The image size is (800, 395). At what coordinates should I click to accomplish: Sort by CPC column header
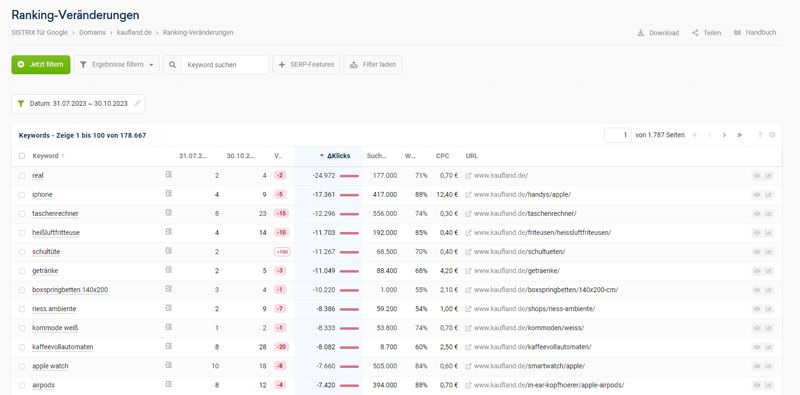[442, 156]
